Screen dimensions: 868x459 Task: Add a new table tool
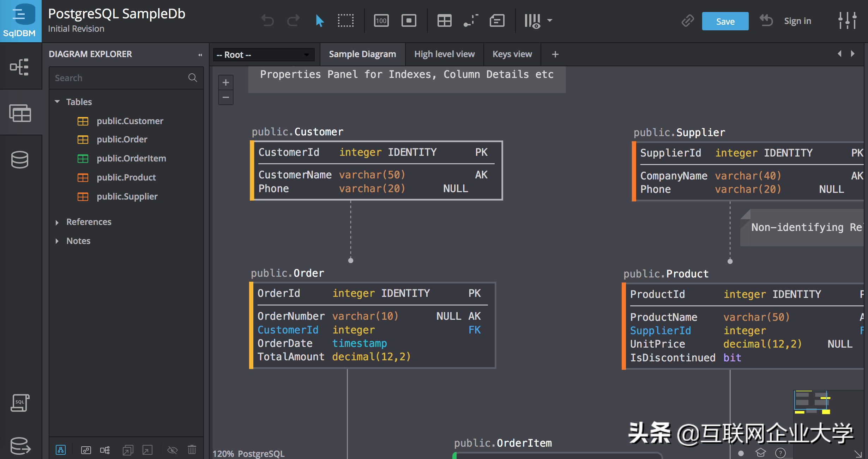pos(444,21)
